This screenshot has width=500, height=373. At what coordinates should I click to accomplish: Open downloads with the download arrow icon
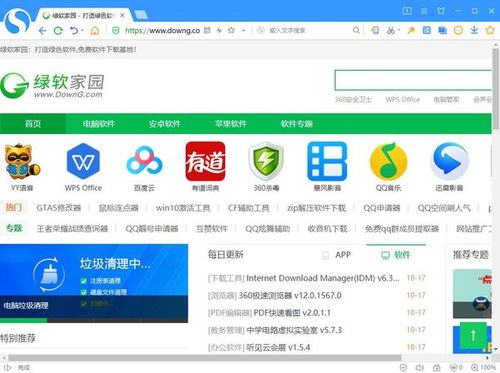pos(474,30)
